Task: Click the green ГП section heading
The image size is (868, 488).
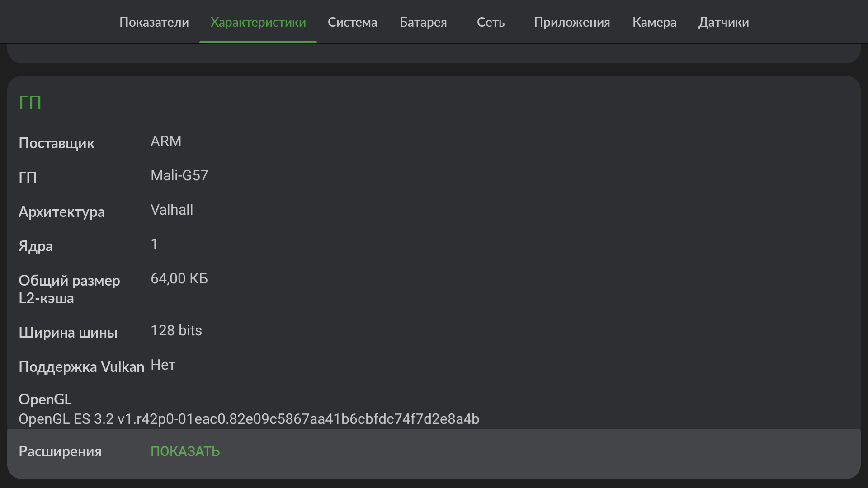Action: click(30, 103)
